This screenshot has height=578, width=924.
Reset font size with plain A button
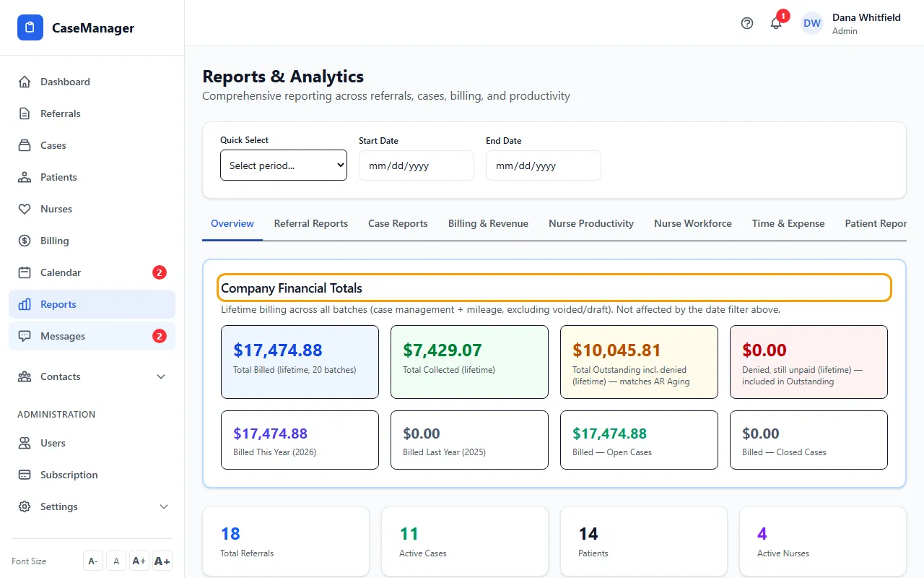pos(116,561)
